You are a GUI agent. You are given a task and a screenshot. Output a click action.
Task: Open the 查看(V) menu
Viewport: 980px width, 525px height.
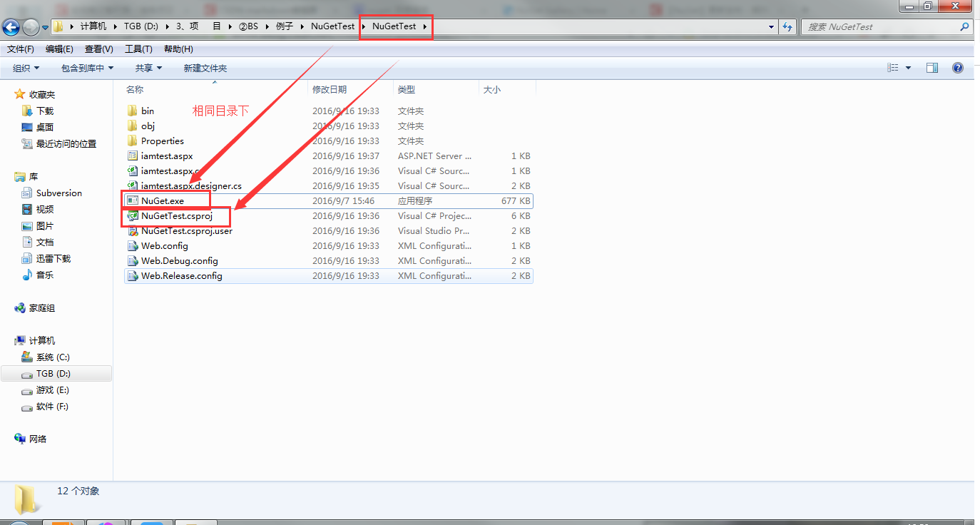(99, 49)
